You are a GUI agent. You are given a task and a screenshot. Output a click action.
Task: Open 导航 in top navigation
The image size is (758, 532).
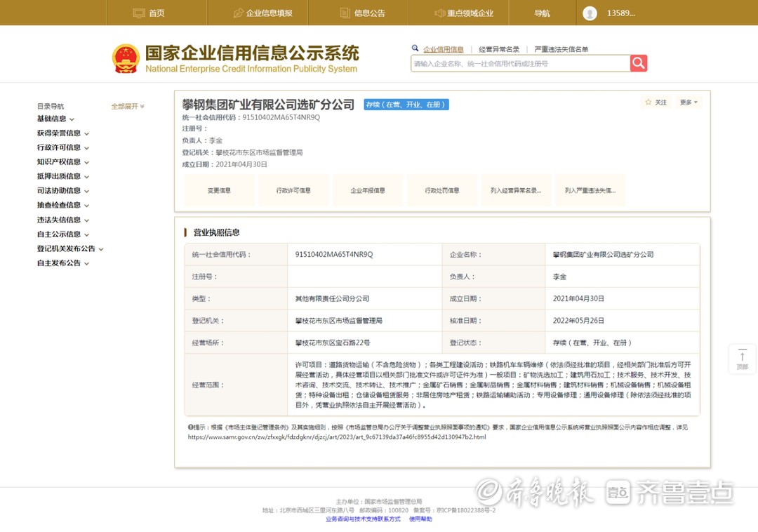pyautogui.click(x=542, y=13)
